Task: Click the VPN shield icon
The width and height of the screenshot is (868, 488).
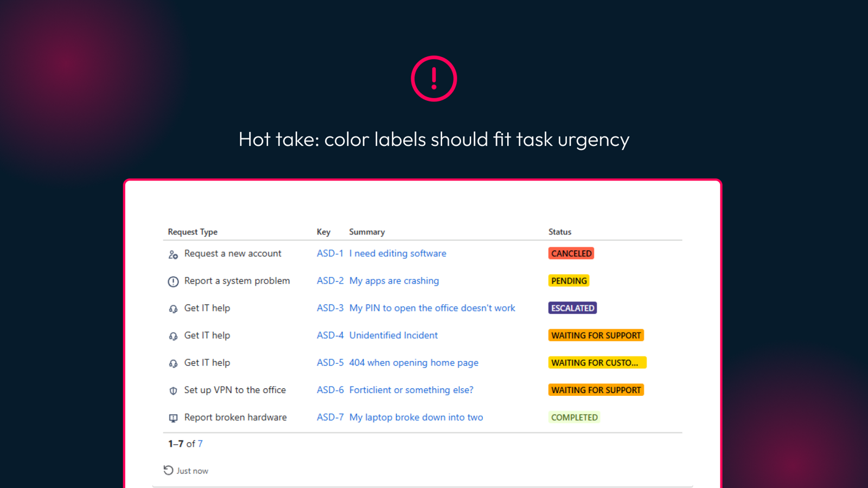Action: tap(173, 391)
